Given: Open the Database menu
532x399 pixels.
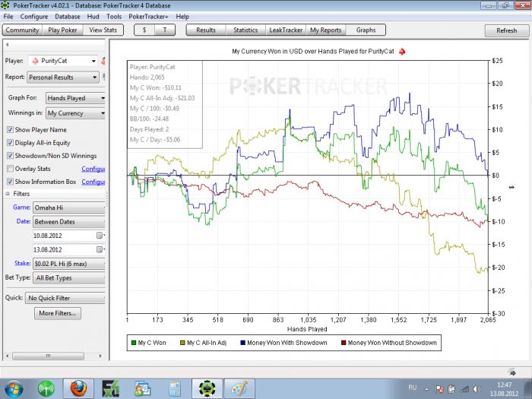Looking at the screenshot, I should [67, 17].
